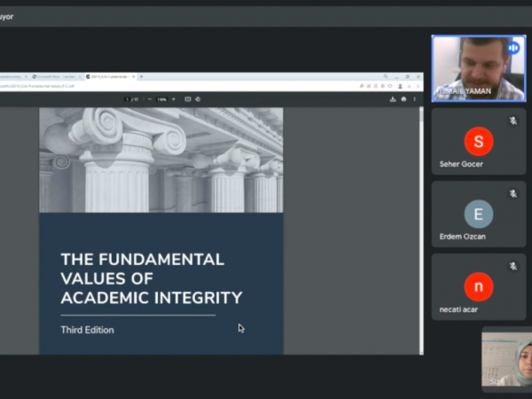This screenshot has height=399, width=532.
Task: Click the speaking indicator on Ismail Yaman's tile
Action: pyautogui.click(x=513, y=48)
